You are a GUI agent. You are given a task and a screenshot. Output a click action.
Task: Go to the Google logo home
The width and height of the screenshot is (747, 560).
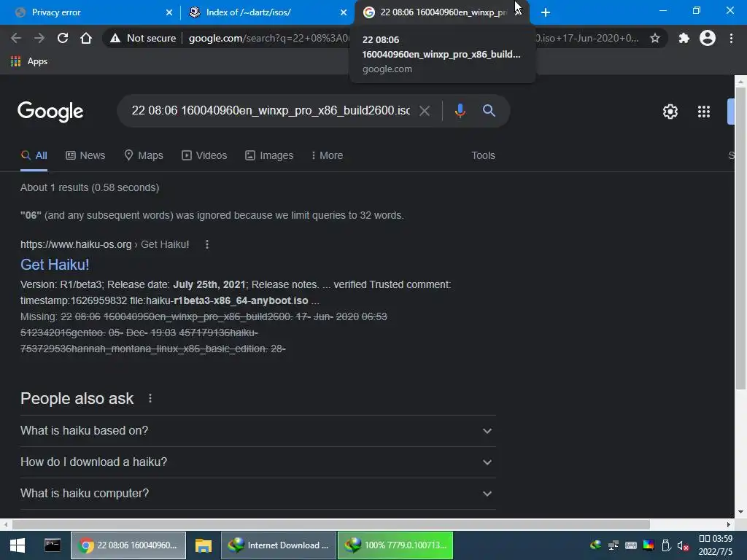point(50,112)
